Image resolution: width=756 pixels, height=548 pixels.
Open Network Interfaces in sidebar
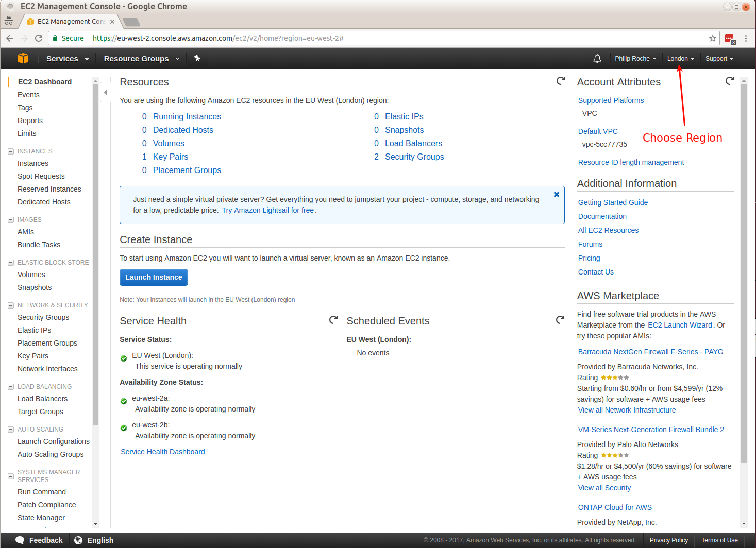(47, 369)
